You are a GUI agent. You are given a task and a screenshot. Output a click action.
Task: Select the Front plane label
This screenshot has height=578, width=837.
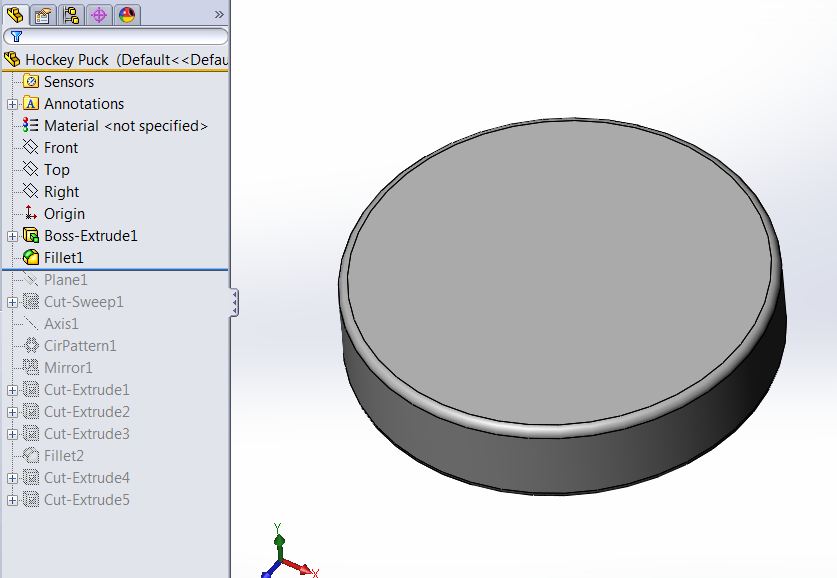(61, 148)
